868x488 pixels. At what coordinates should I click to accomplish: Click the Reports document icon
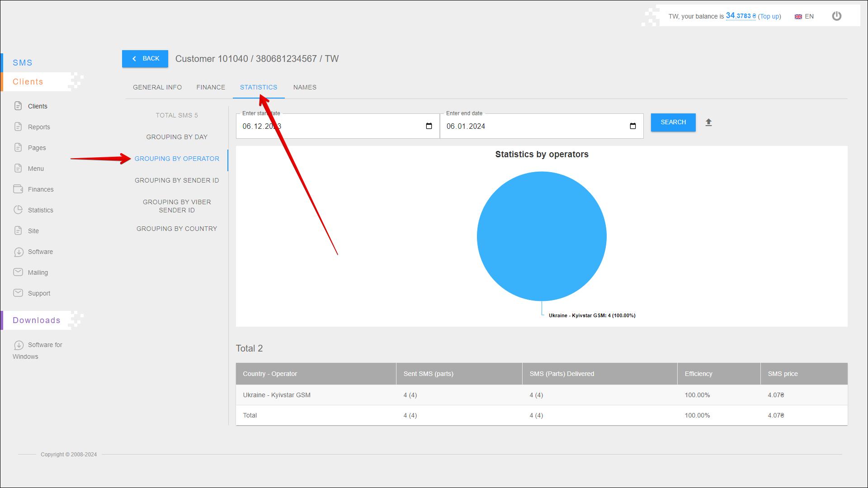(x=18, y=127)
